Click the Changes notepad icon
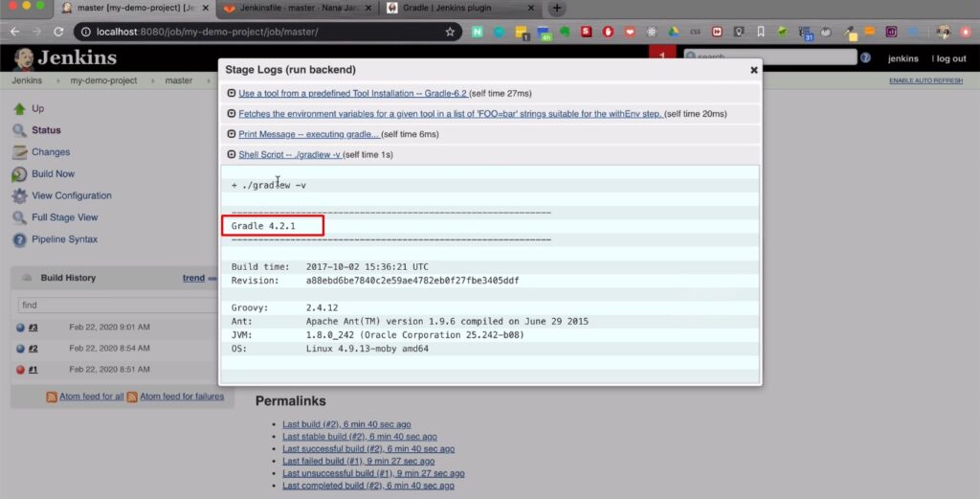 tap(19, 152)
